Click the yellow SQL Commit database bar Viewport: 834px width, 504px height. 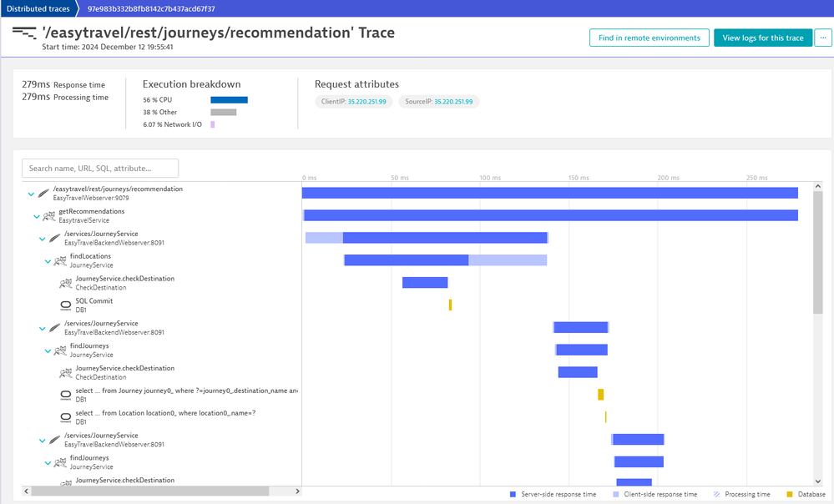pyautogui.click(x=450, y=305)
